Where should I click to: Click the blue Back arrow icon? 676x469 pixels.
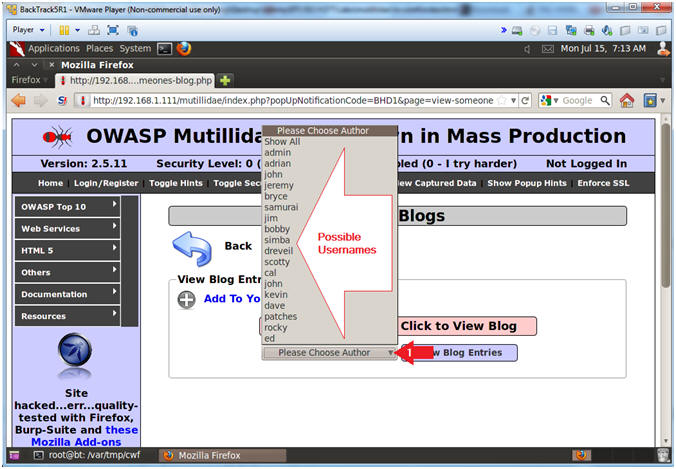pos(192,248)
